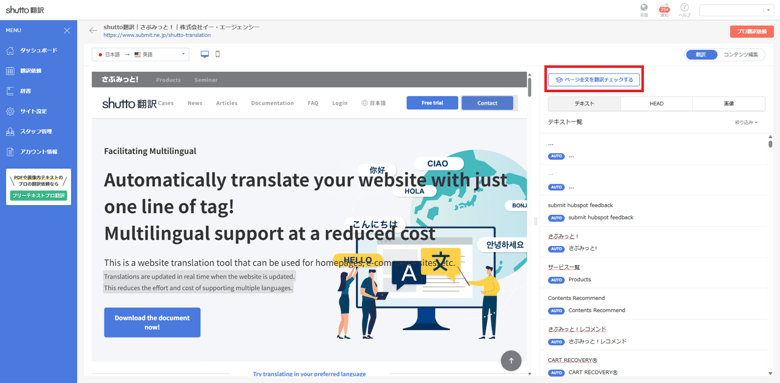Click the red プロ翻訳依頼 button
This screenshot has width=780, height=383.
pyautogui.click(x=752, y=31)
